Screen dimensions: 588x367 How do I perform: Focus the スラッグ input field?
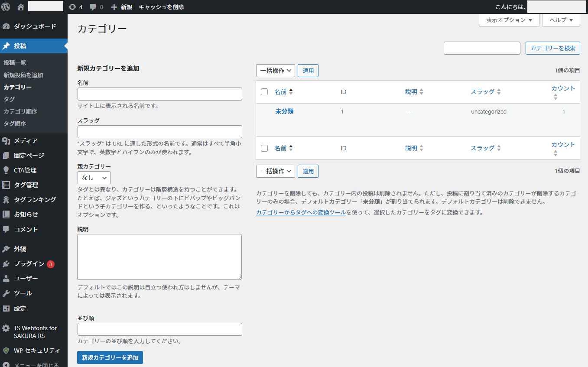(160, 132)
